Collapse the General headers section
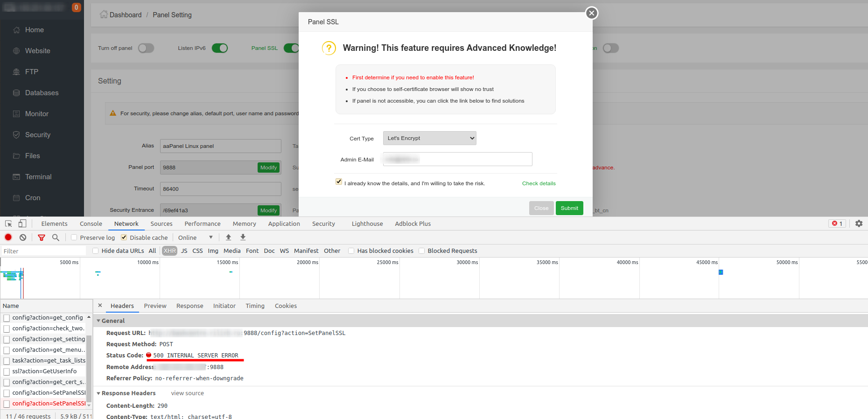868x419 pixels. pyautogui.click(x=98, y=321)
